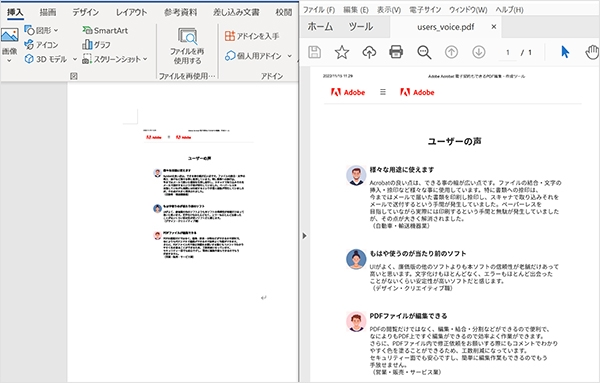The height and width of the screenshot is (383, 600).
Task: Open the 参考資料 ribbon tab
Action: click(x=181, y=12)
